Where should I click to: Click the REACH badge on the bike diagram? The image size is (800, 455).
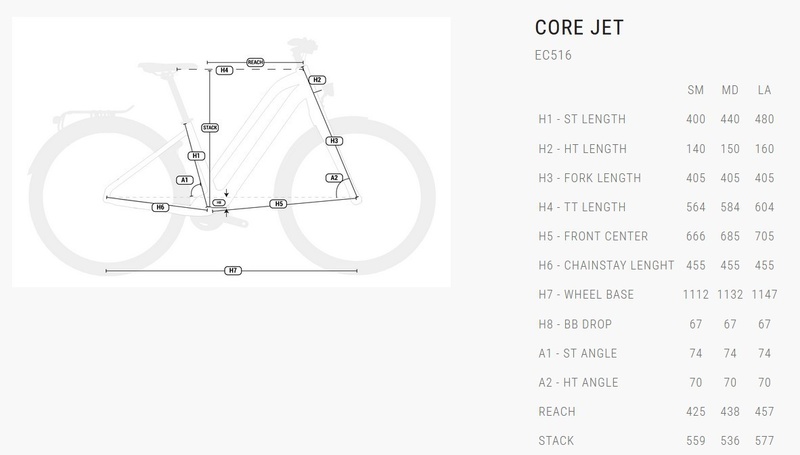click(x=255, y=62)
